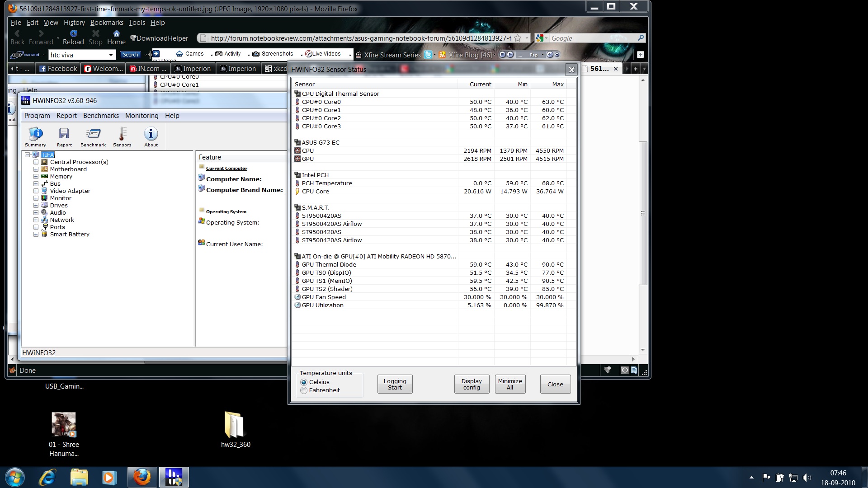
Task: Expand Drives tree node
Action: point(36,205)
